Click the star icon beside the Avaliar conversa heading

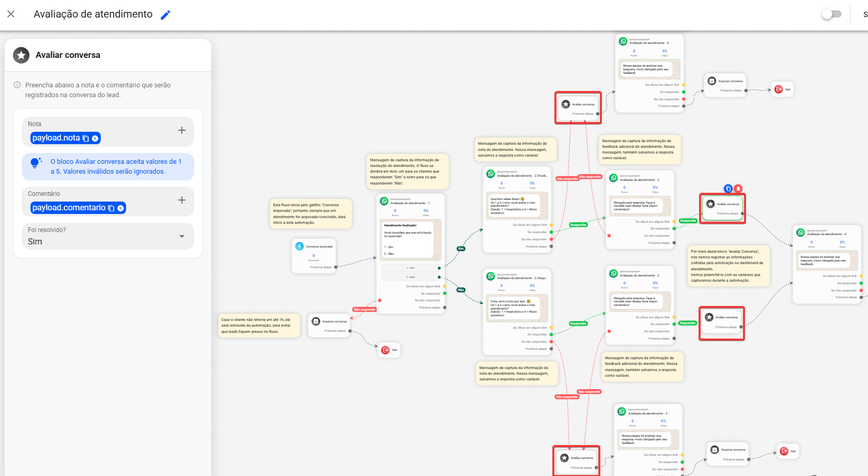(21, 55)
